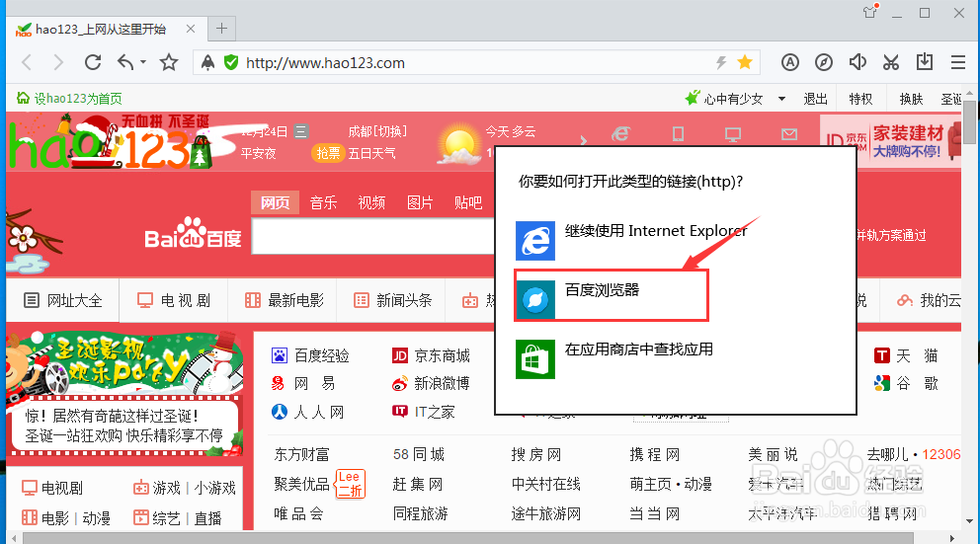The image size is (980, 544).
Task: Click the Baidu 百度 logo
Action: (193, 233)
